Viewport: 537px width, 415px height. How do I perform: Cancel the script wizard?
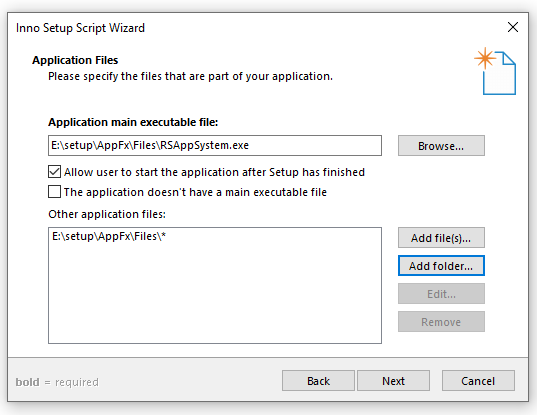(478, 381)
